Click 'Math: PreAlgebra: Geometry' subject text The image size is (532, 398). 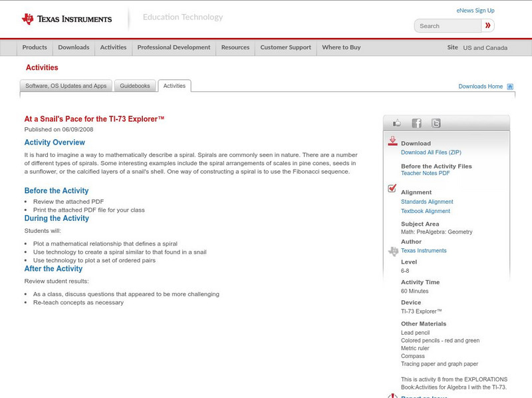(x=437, y=232)
